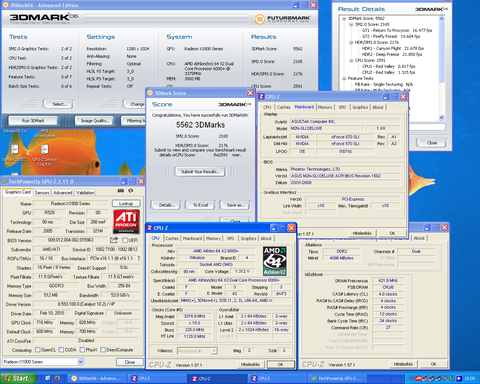Select CPU1 - Red Valley row

point(388,66)
